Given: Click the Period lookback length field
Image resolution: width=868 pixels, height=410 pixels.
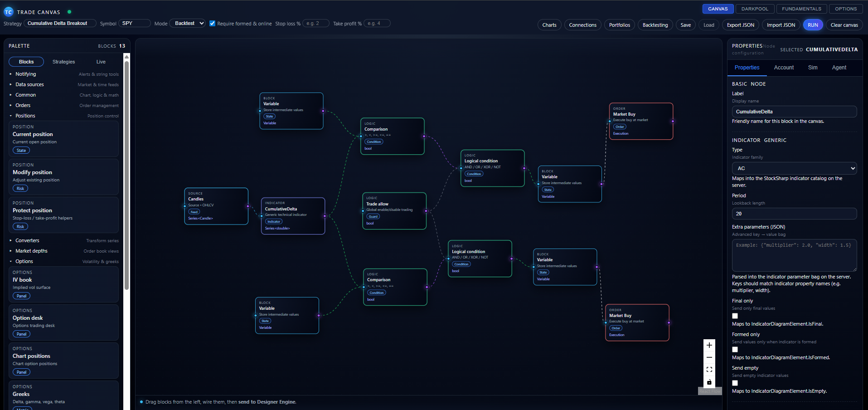Looking at the screenshot, I should (794, 214).
